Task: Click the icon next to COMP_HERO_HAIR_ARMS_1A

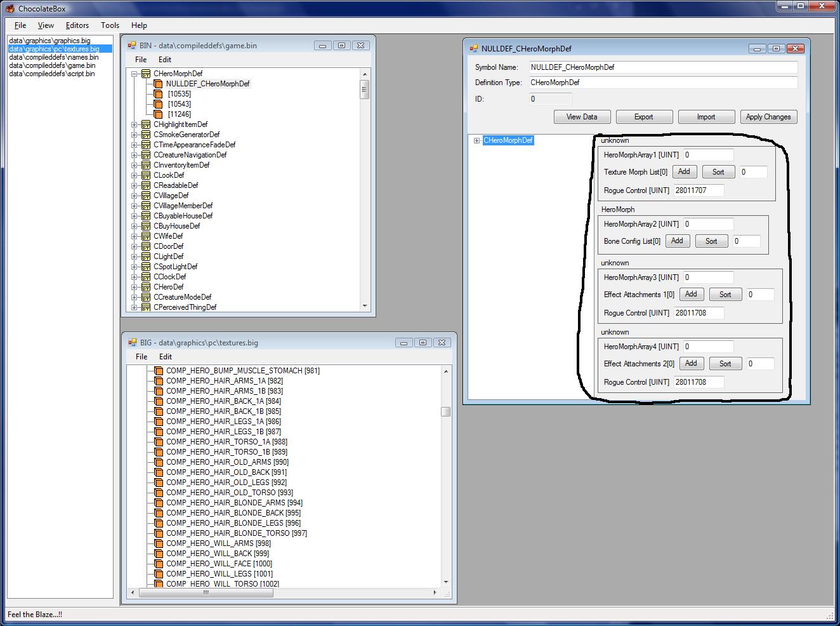Action: point(159,381)
